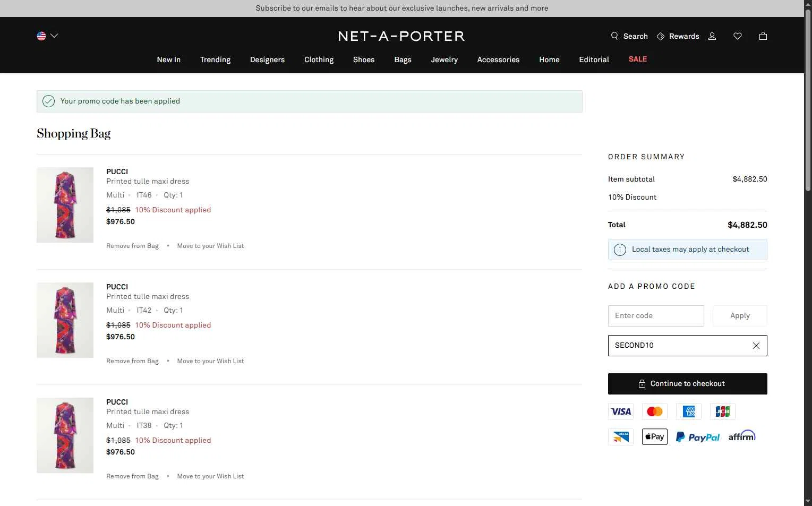Click the lock icon on checkout button
The width and height of the screenshot is (812, 506).
(642, 384)
